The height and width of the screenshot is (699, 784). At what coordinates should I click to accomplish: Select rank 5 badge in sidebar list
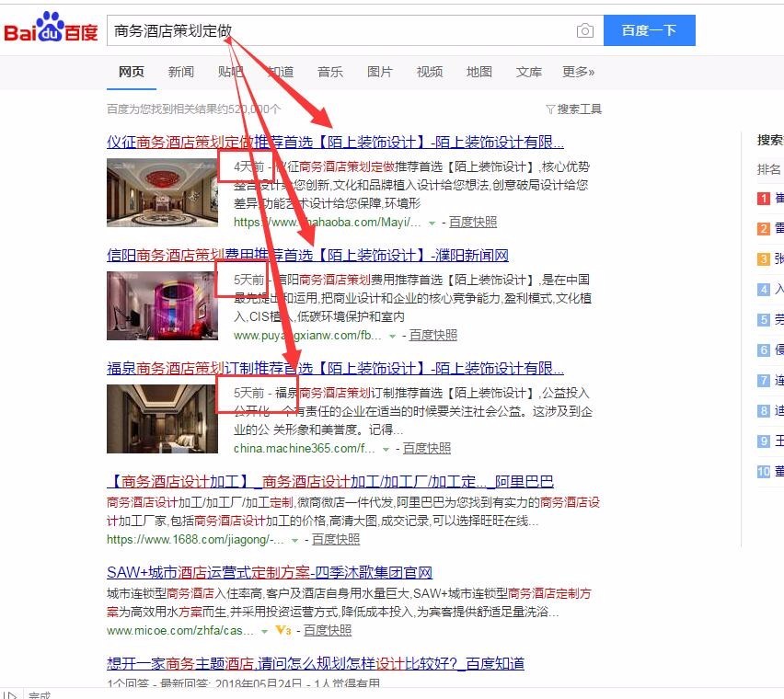(763, 320)
